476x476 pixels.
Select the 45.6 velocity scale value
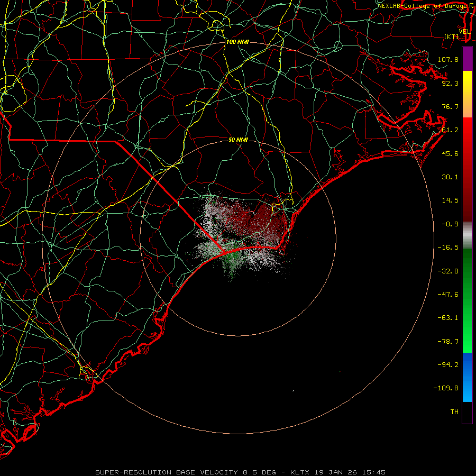[450, 153]
